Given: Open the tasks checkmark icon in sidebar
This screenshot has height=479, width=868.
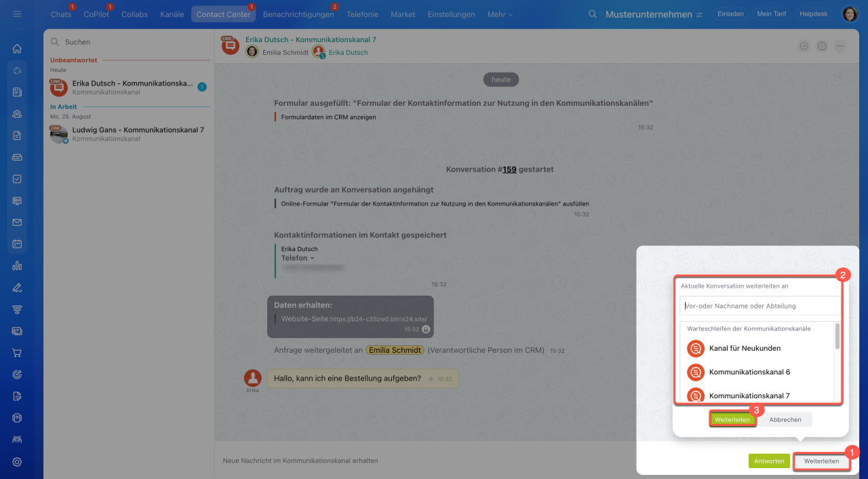Looking at the screenshot, I should tap(17, 178).
